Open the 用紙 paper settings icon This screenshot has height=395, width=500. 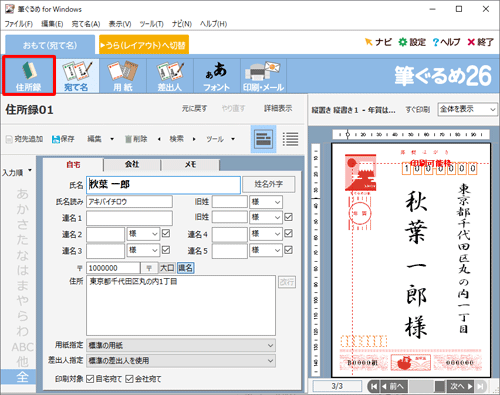123,76
